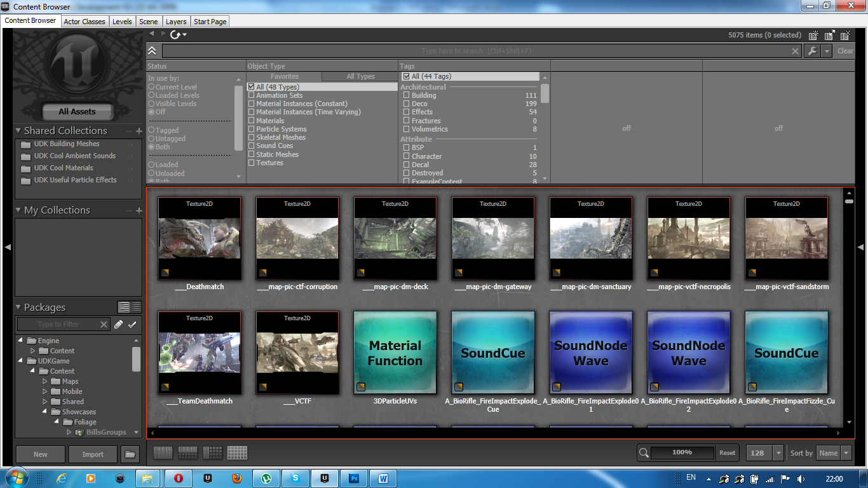The height and width of the screenshot is (488, 868).
Task: Select horizontal split view layout icon
Action: 187,452
